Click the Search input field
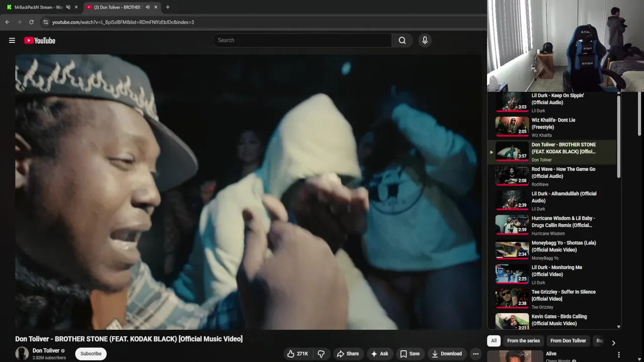Viewport: 644px width, 362px height. click(x=302, y=40)
